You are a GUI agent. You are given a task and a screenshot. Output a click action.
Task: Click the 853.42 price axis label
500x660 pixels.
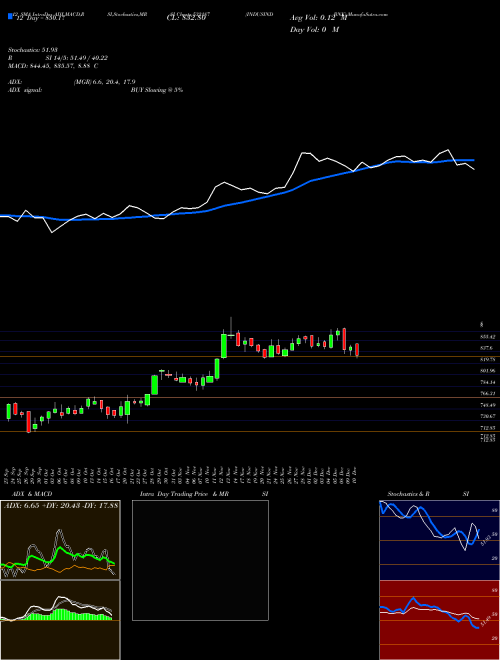(x=487, y=337)
